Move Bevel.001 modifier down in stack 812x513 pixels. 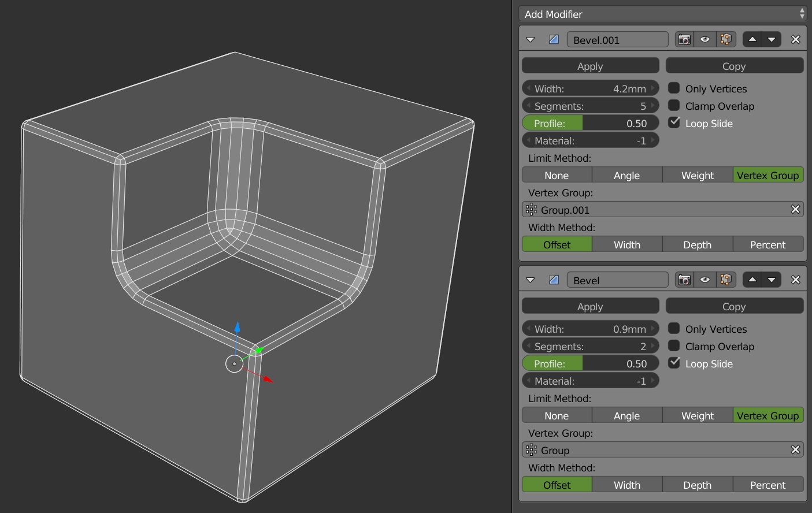[772, 39]
